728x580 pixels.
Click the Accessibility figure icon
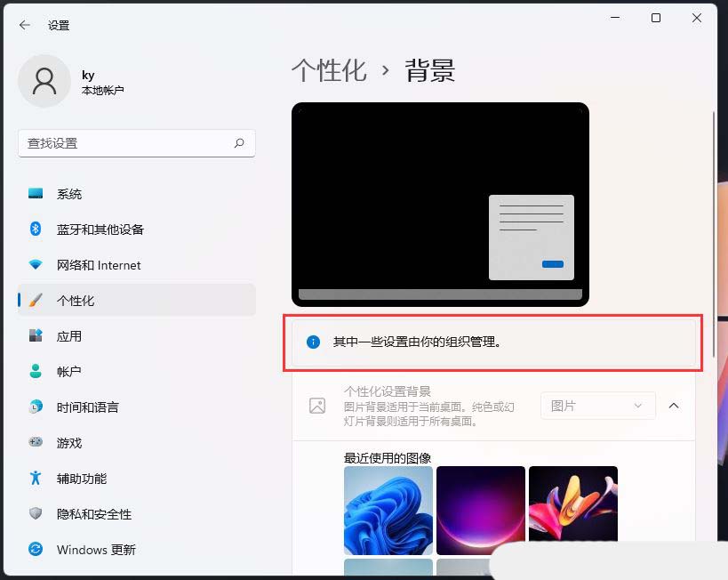pyautogui.click(x=36, y=479)
